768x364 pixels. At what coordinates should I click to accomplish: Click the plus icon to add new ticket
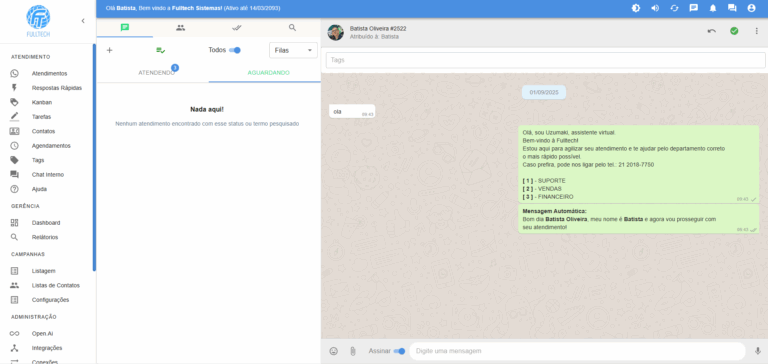[x=109, y=50]
